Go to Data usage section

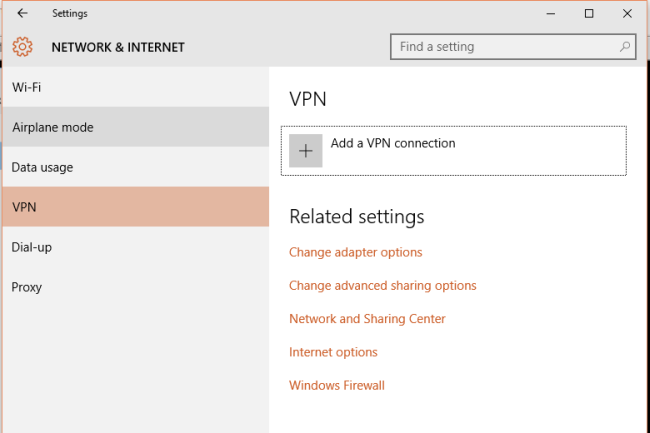pos(42,167)
